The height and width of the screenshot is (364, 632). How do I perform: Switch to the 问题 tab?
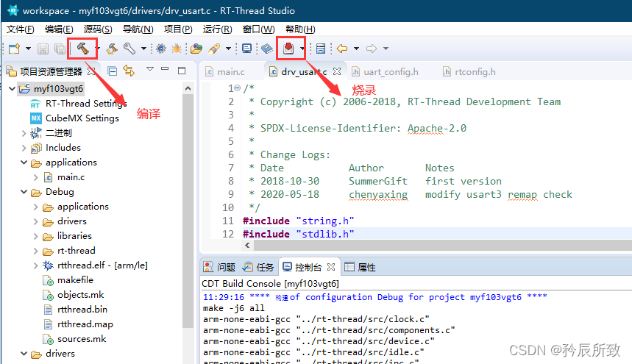[x=219, y=267]
